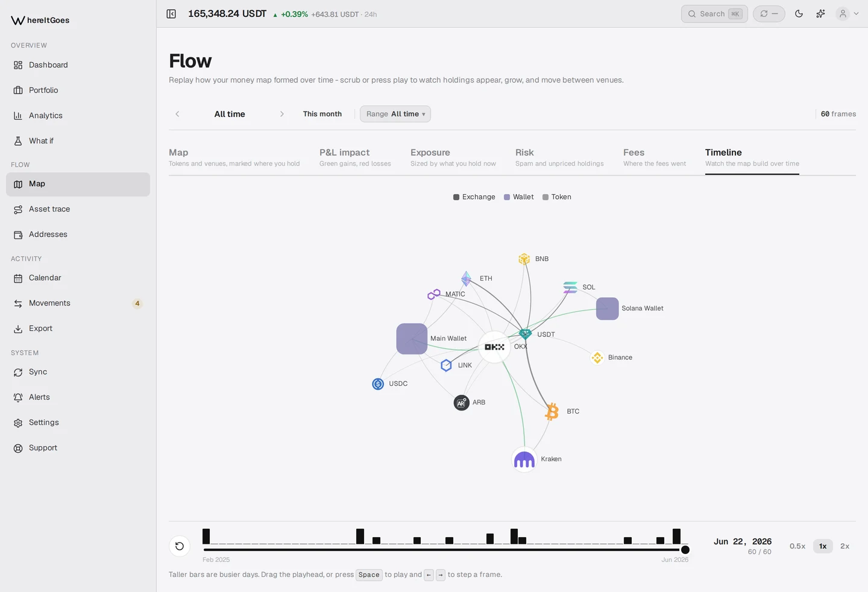This screenshot has width=868, height=592.
Task: Collapse the sidebar panel icon
Action: coord(171,14)
